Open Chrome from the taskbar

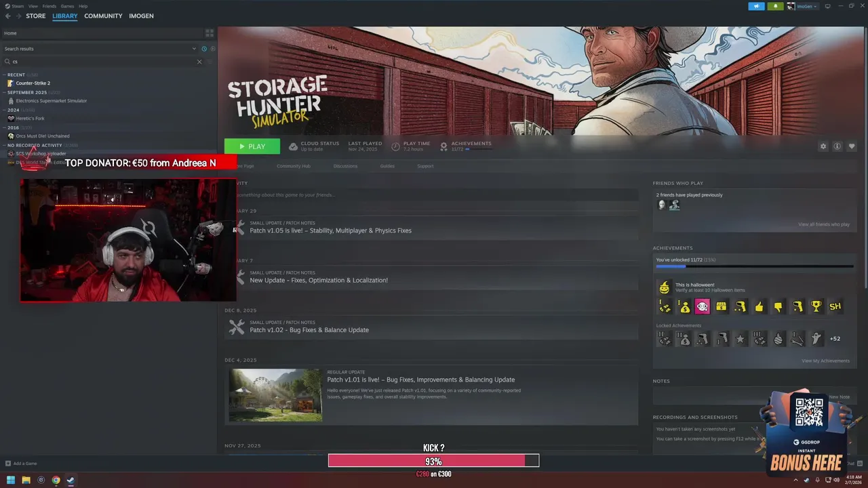coord(56,480)
